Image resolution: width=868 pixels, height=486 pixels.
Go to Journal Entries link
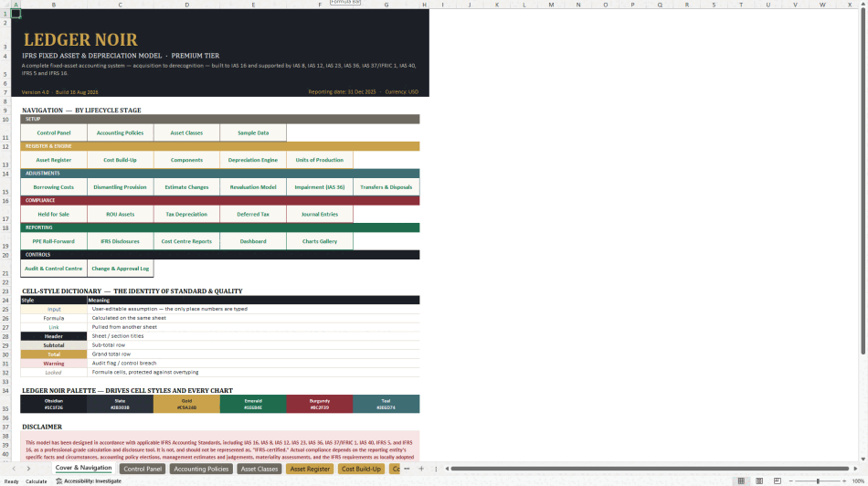pos(320,214)
